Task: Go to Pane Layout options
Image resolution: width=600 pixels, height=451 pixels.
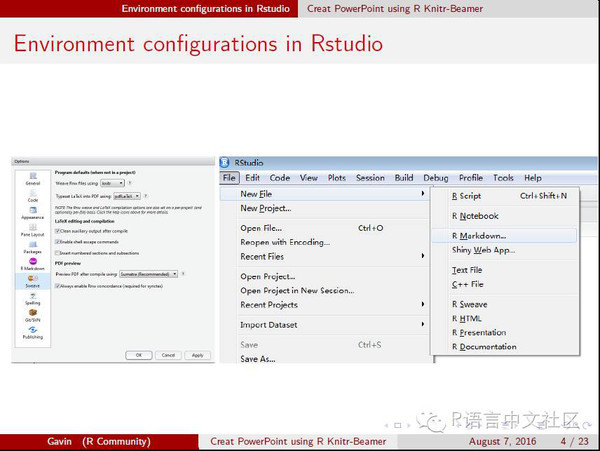Action: click(x=33, y=230)
